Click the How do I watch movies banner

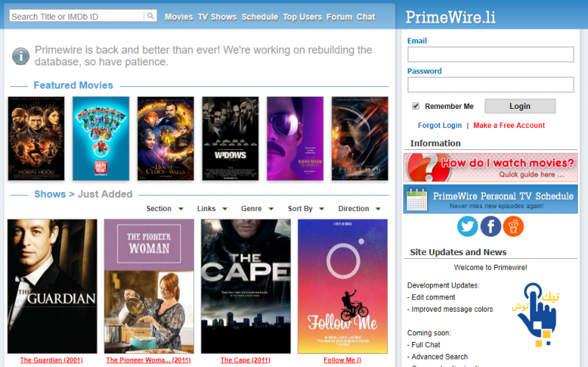(x=490, y=168)
